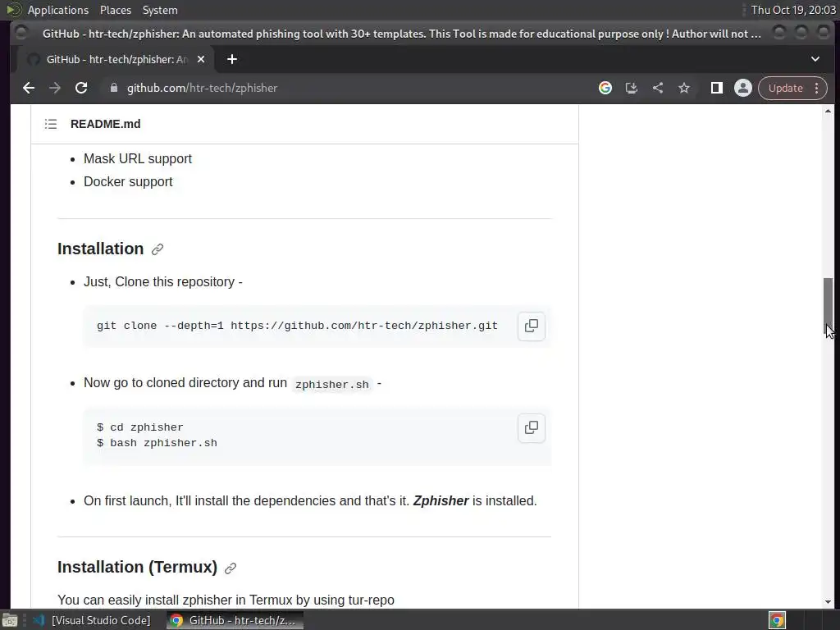Click the Installation heading

click(x=101, y=249)
